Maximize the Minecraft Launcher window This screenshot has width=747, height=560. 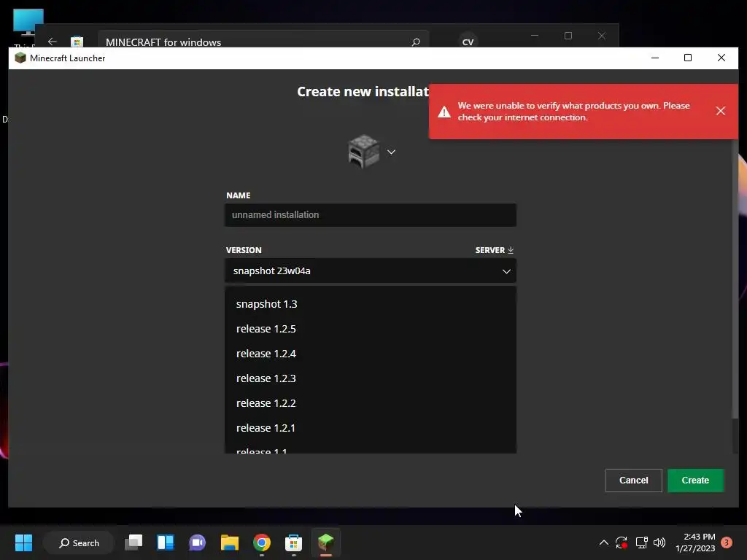click(688, 58)
